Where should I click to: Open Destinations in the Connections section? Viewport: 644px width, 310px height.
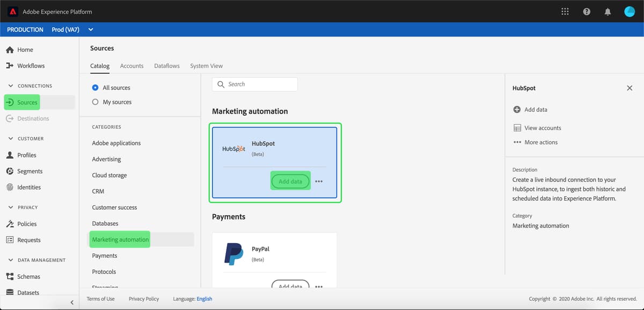33,119
